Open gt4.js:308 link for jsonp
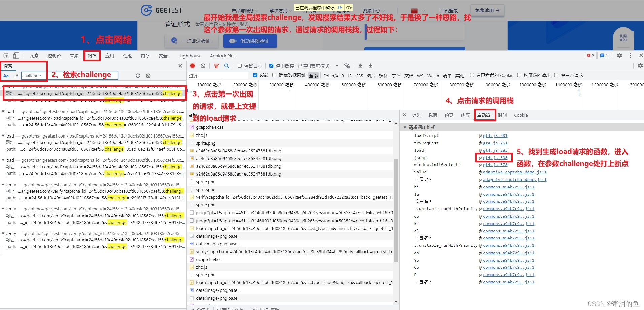The width and height of the screenshot is (644, 310). (x=495, y=158)
